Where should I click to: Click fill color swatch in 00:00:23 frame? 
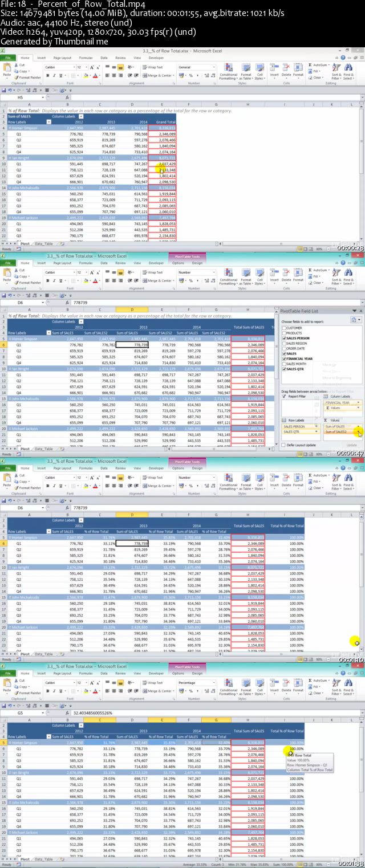click(x=87, y=75)
